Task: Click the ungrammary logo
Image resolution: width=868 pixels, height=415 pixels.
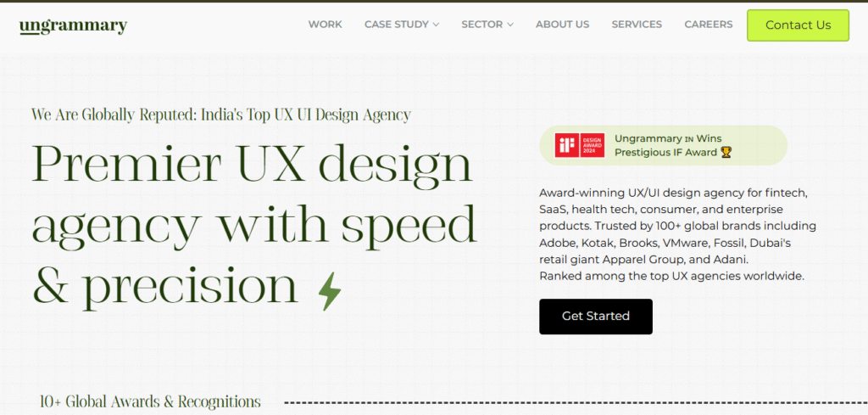Action: point(73,25)
